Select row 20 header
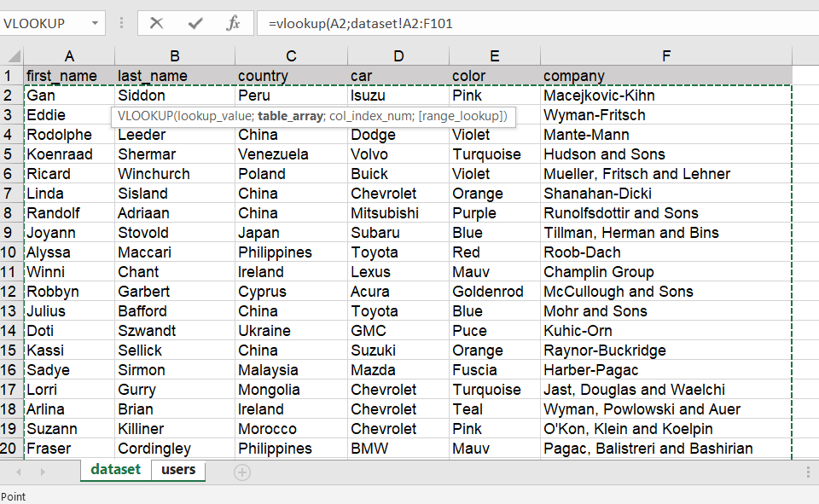 (11, 448)
